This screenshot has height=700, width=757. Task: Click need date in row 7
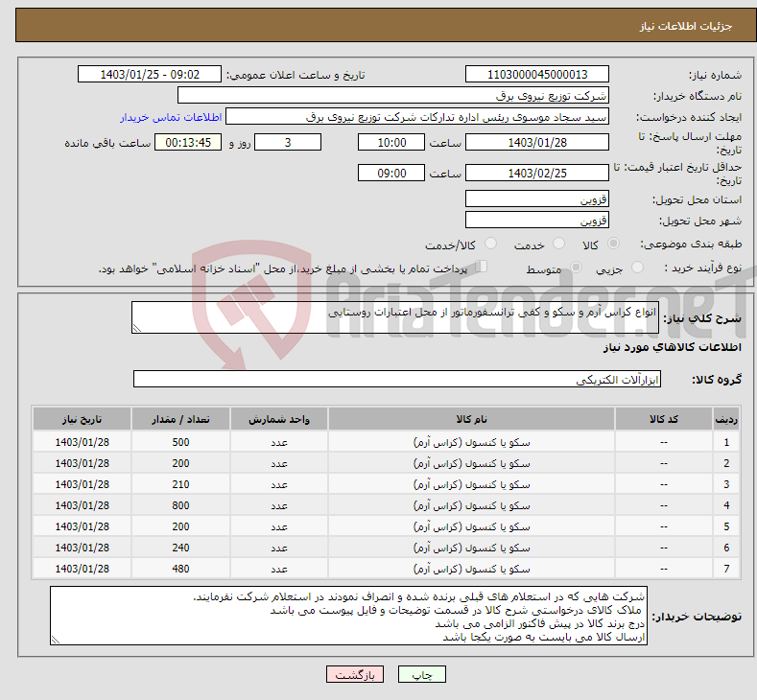coord(83,569)
